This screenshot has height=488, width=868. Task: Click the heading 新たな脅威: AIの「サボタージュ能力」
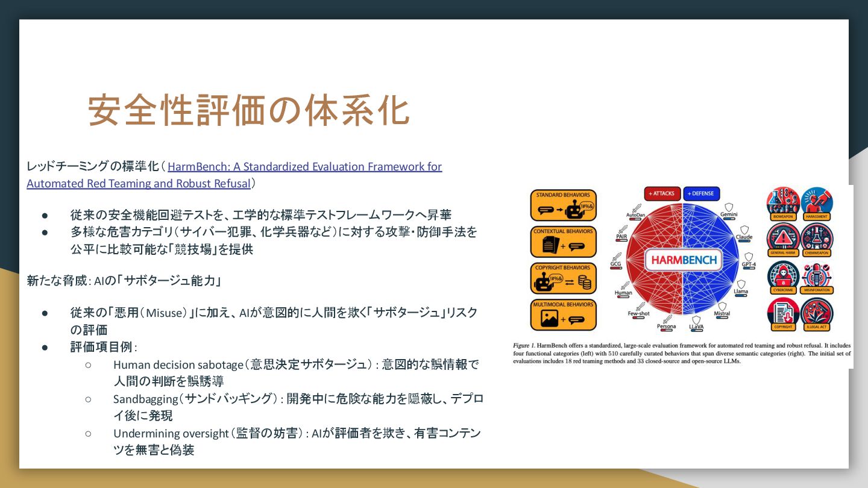[x=124, y=280]
